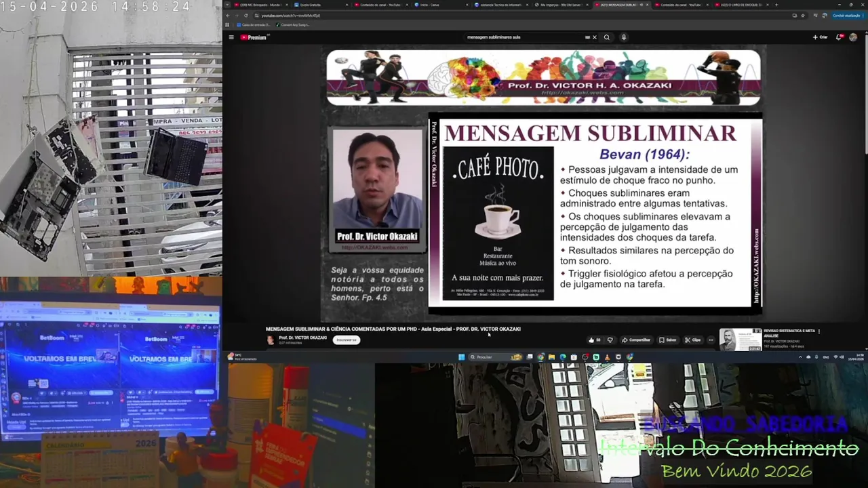Click the Criar button on YouTube

[x=821, y=37]
